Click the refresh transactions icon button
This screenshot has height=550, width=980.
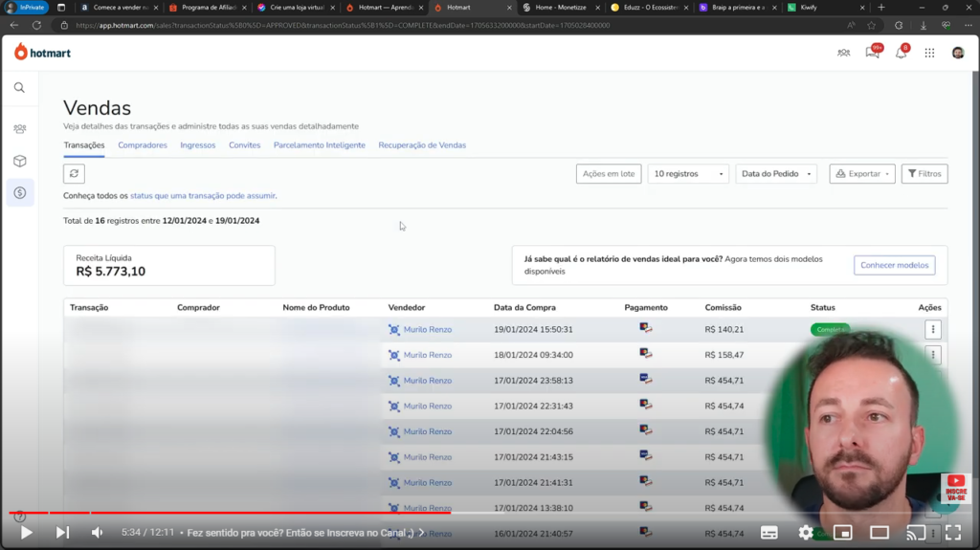74,173
